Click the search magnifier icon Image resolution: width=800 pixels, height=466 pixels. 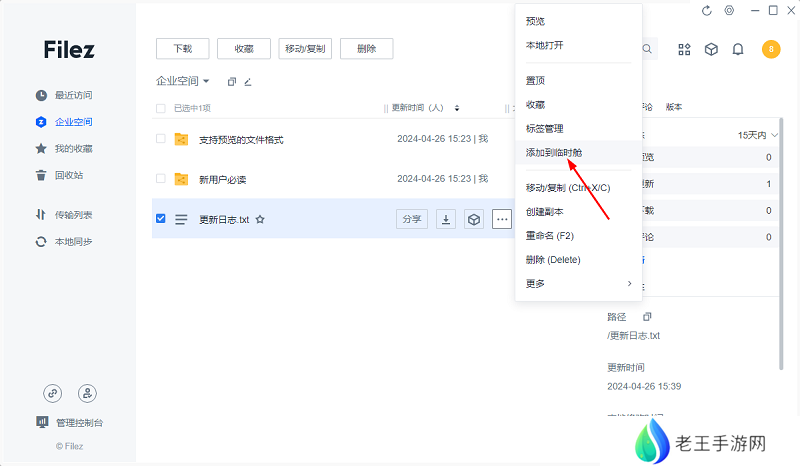[647, 49]
